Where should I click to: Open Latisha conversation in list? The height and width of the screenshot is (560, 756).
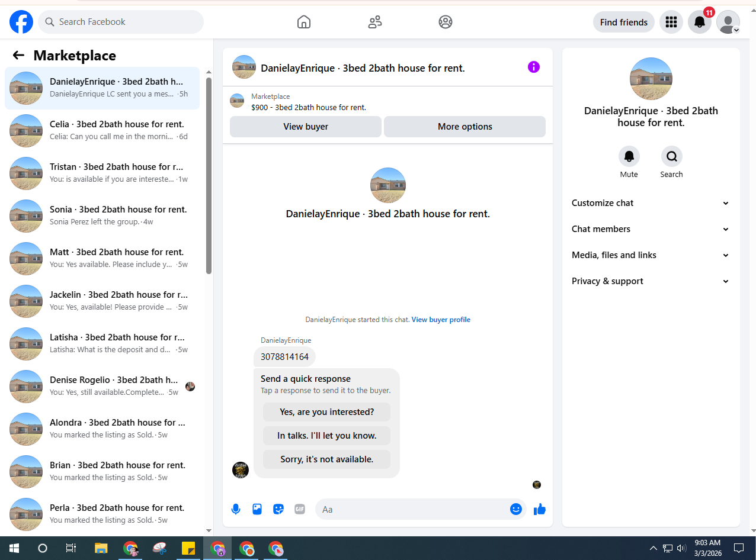[102, 343]
